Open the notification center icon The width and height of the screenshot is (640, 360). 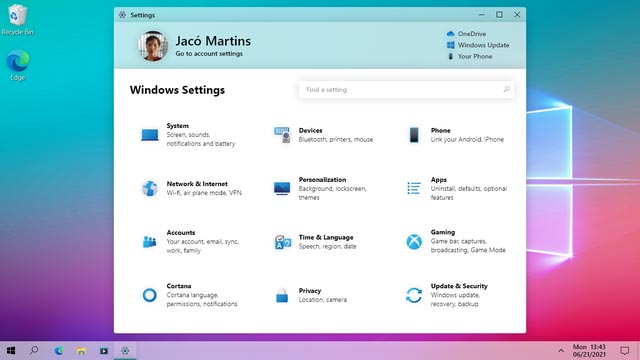tap(624, 351)
